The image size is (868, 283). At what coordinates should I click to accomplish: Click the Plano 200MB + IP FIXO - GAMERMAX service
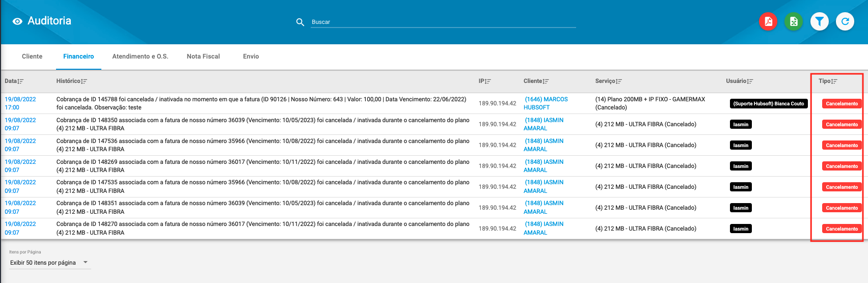point(650,103)
